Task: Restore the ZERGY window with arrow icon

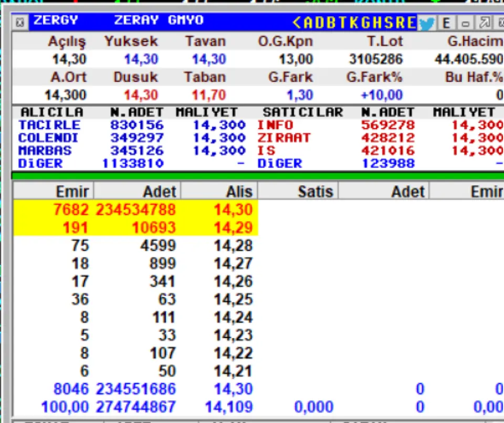Action: pos(484,23)
